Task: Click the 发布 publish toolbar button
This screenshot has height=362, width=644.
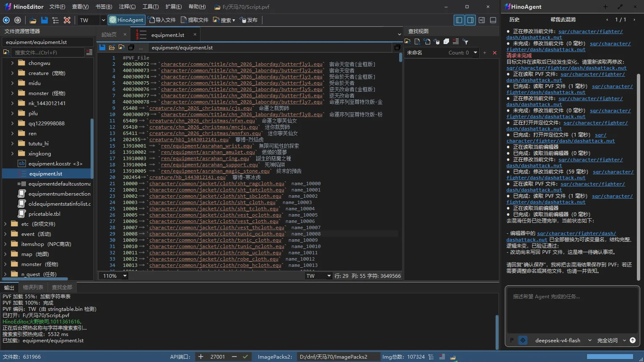Action: [249, 20]
